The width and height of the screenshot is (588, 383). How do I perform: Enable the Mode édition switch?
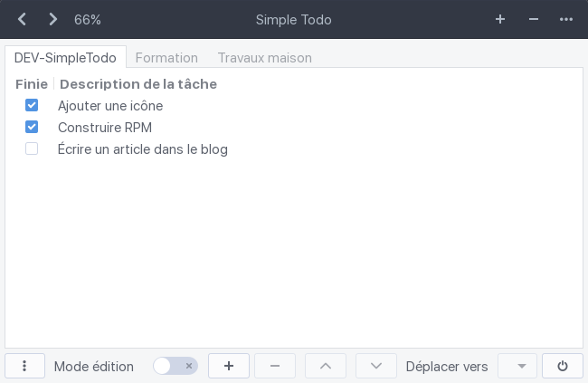point(175,366)
